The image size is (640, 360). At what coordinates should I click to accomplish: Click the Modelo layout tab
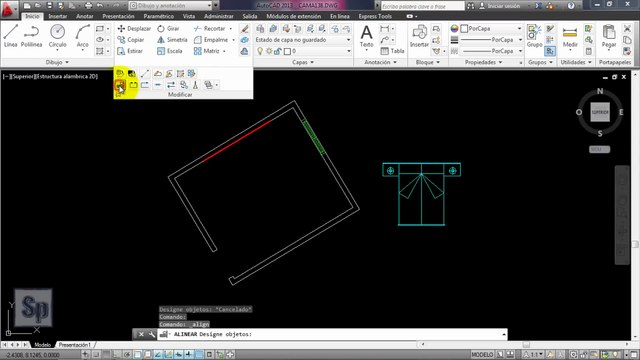click(42, 345)
